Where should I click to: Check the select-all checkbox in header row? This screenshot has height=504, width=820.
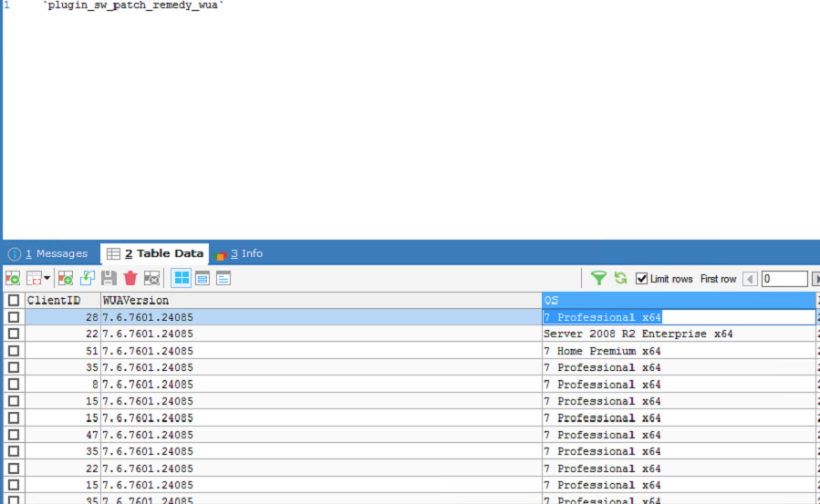[x=14, y=300]
